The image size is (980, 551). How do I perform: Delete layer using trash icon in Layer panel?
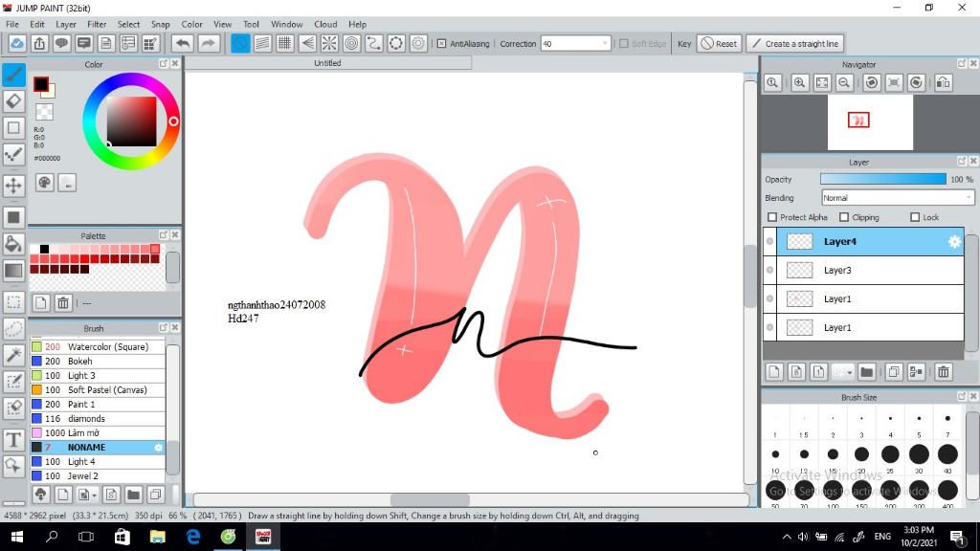click(x=943, y=372)
